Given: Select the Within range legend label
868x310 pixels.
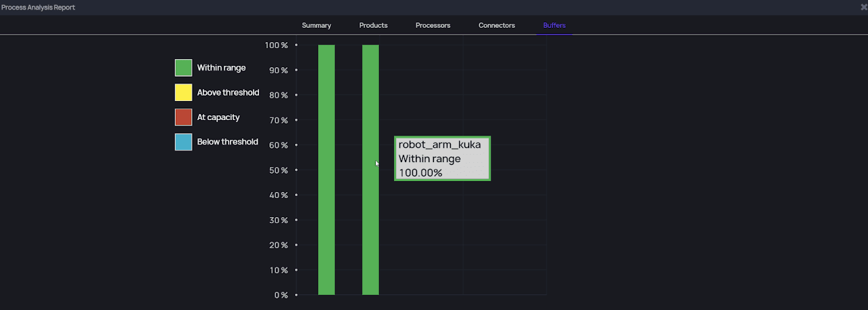Looking at the screenshot, I should coord(221,68).
